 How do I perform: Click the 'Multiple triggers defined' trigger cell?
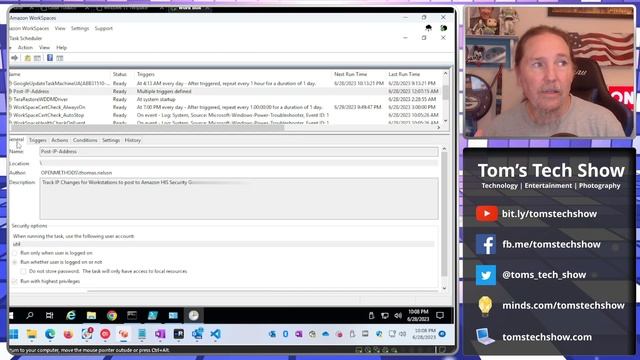(164, 91)
